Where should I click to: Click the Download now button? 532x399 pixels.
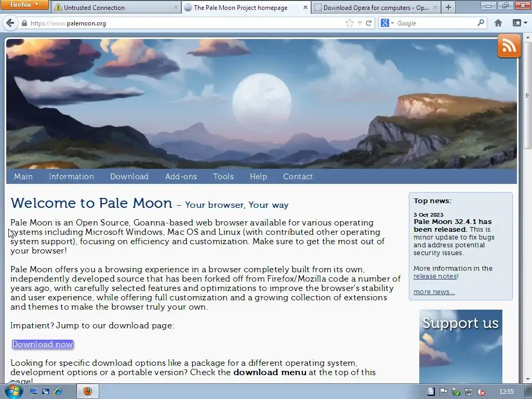click(x=43, y=344)
